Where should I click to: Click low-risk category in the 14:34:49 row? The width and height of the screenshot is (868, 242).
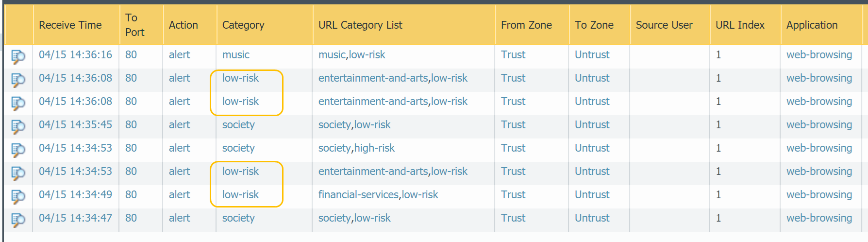pos(240,195)
